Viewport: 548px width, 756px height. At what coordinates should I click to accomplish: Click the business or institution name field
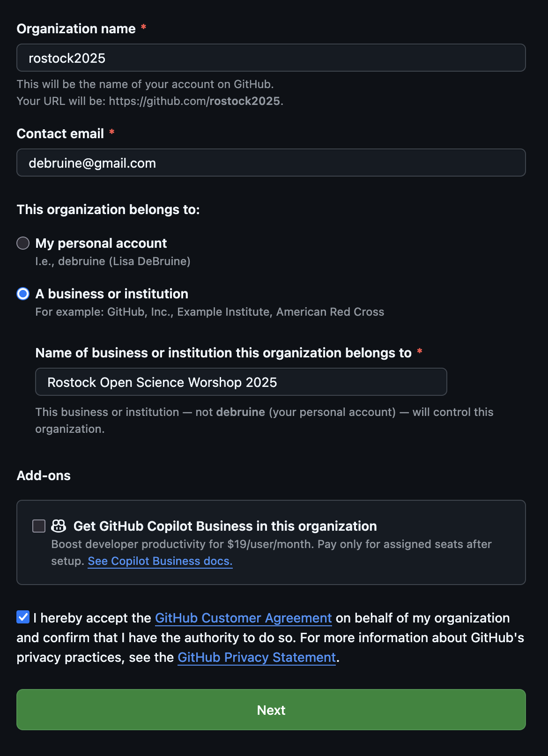[x=241, y=382]
